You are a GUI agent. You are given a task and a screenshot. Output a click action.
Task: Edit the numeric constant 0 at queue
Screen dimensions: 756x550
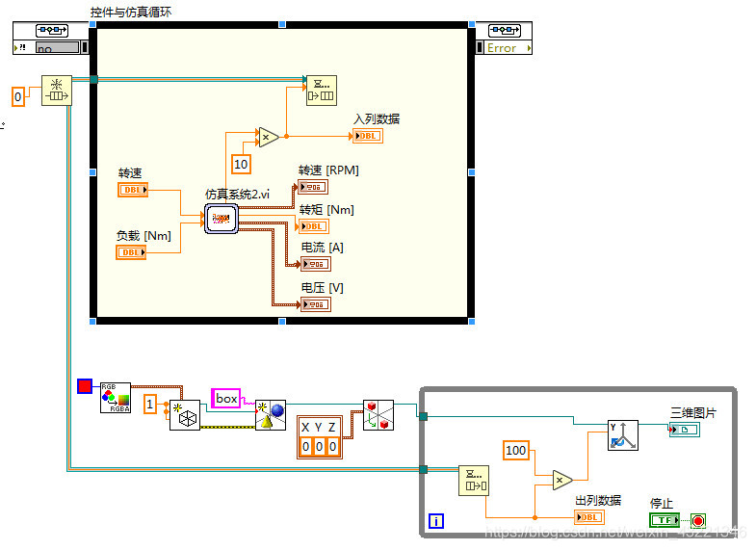[x=18, y=97]
